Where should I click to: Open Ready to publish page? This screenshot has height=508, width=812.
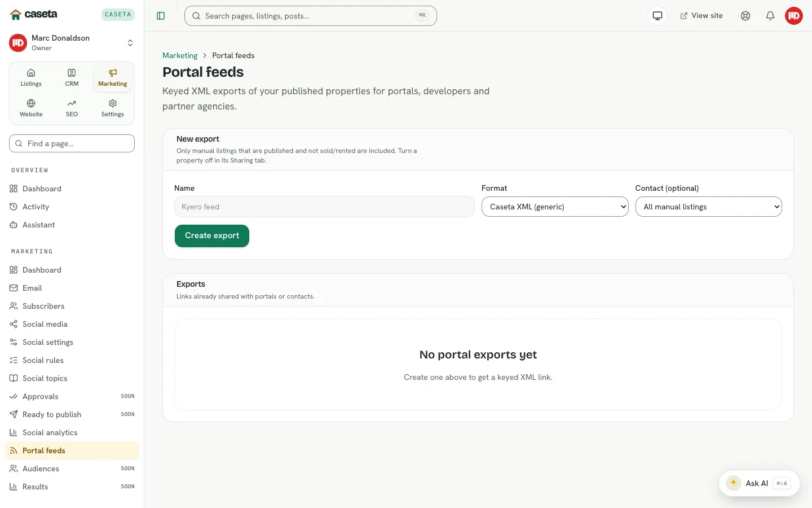72,414
